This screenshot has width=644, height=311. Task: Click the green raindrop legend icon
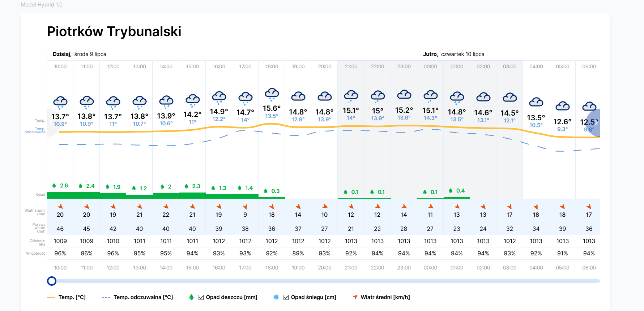pyautogui.click(x=191, y=297)
